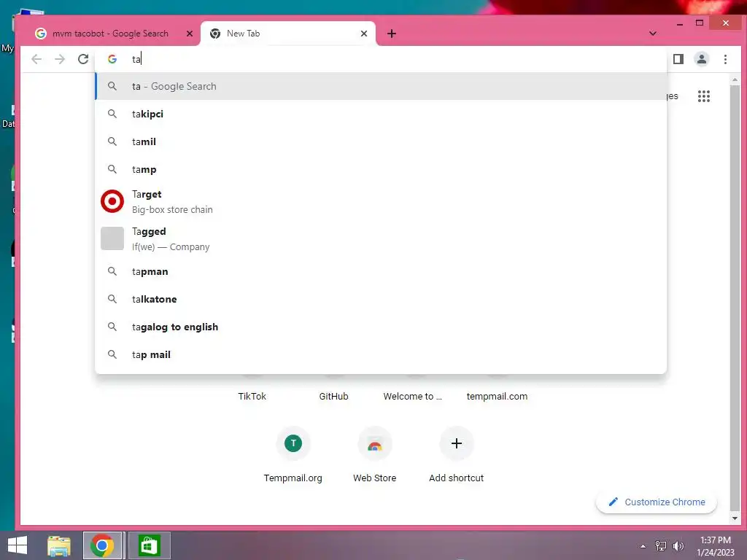Switch to mvm tacobot Google Search tab
Image resolution: width=747 pixels, height=560 pixels.
pyautogui.click(x=109, y=34)
